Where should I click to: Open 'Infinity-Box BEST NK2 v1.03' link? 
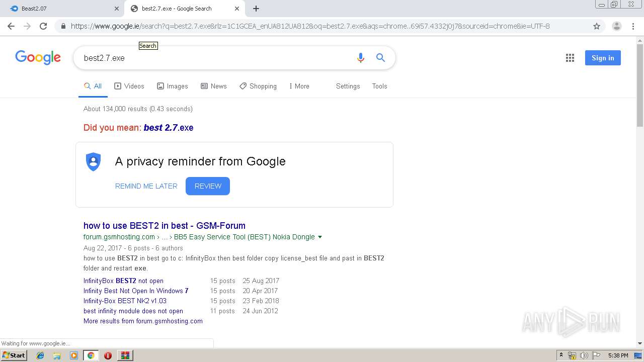click(x=125, y=301)
